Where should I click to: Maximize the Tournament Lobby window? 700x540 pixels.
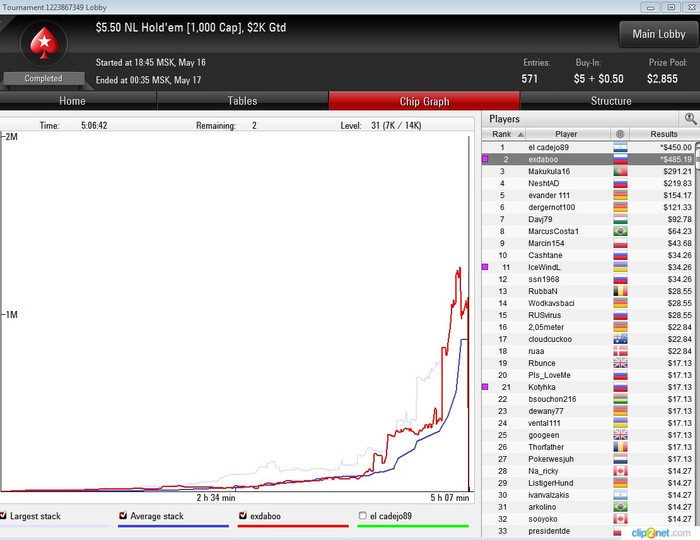[x=671, y=7]
